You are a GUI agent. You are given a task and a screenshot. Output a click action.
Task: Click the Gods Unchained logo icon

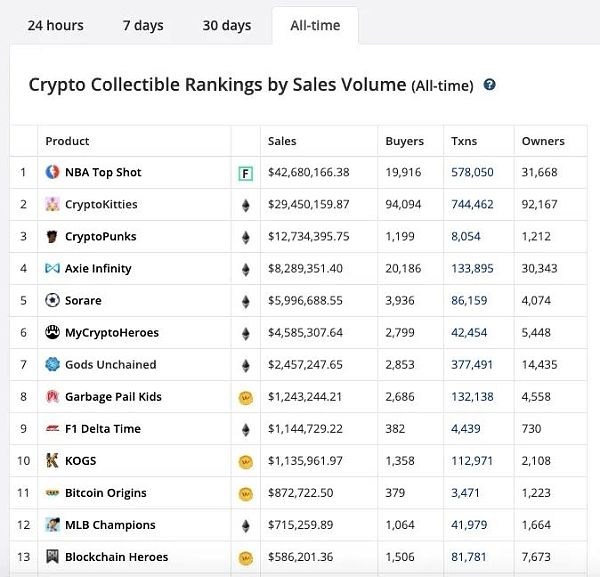(x=53, y=365)
